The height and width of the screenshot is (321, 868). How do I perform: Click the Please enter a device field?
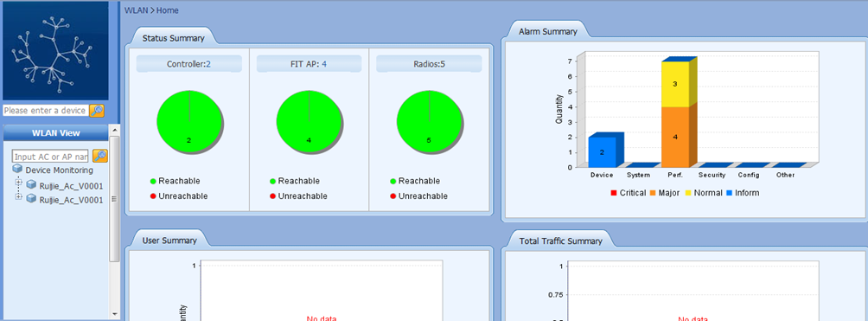coord(46,111)
